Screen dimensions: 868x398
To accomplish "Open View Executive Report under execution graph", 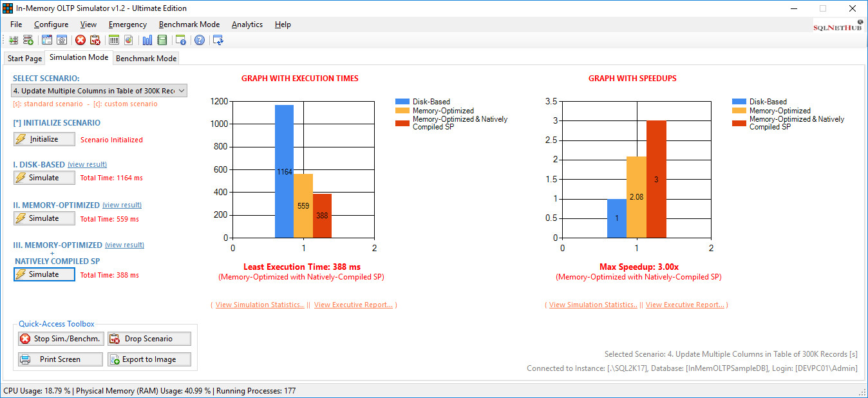I will pyautogui.click(x=354, y=305).
